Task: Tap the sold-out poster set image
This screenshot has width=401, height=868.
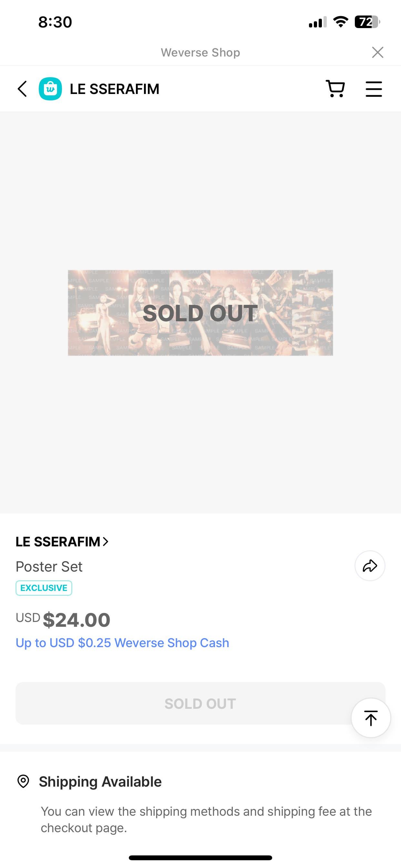Action: 200,313
